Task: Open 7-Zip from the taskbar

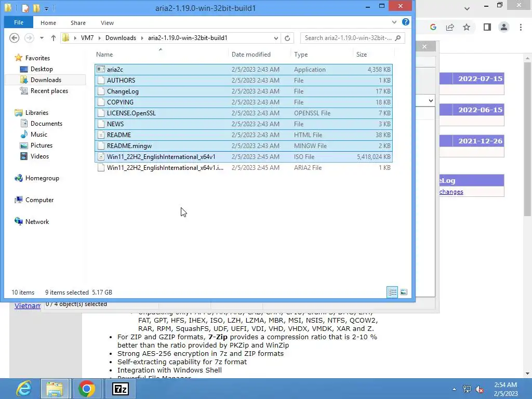Action: pos(121,389)
